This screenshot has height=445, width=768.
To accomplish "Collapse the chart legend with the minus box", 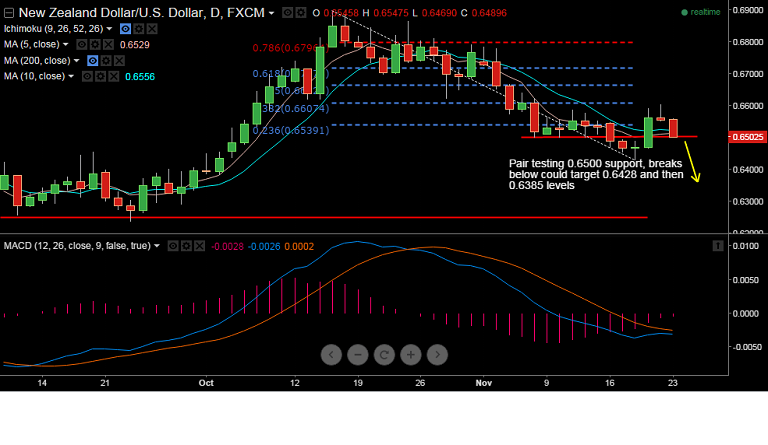I will 8,13.
